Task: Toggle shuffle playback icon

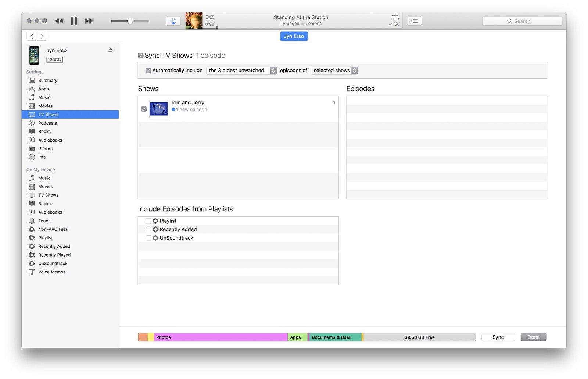Action: tap(209, 17)
